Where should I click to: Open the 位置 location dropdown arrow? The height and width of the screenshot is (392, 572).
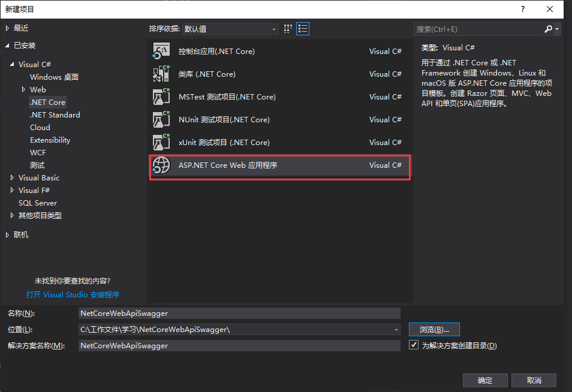tap(396, 330)
